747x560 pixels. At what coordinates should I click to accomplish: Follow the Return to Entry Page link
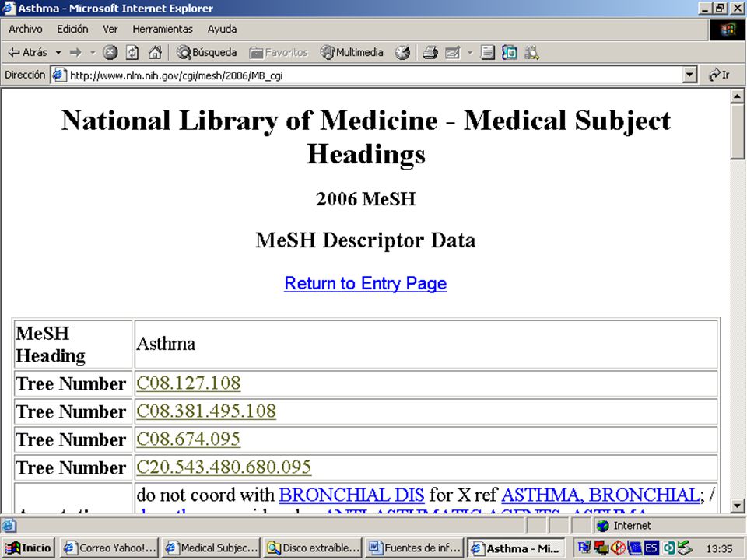(366, 283)
